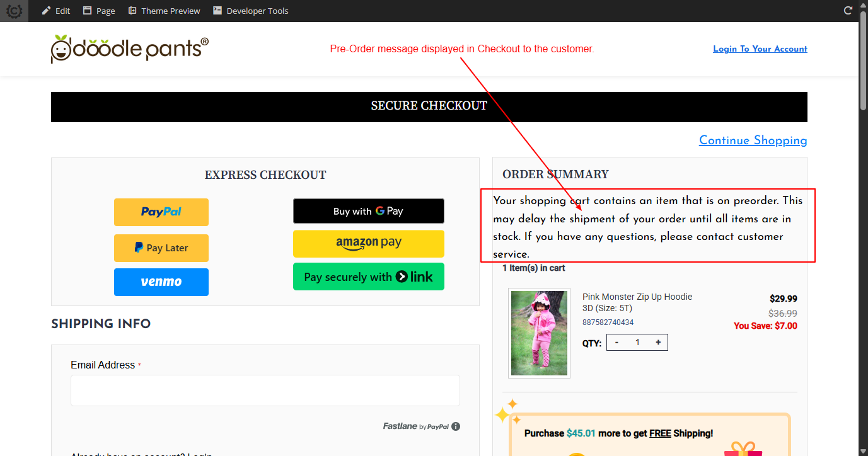
Task: Pay with the Venmo button
Action: [161, 282]
